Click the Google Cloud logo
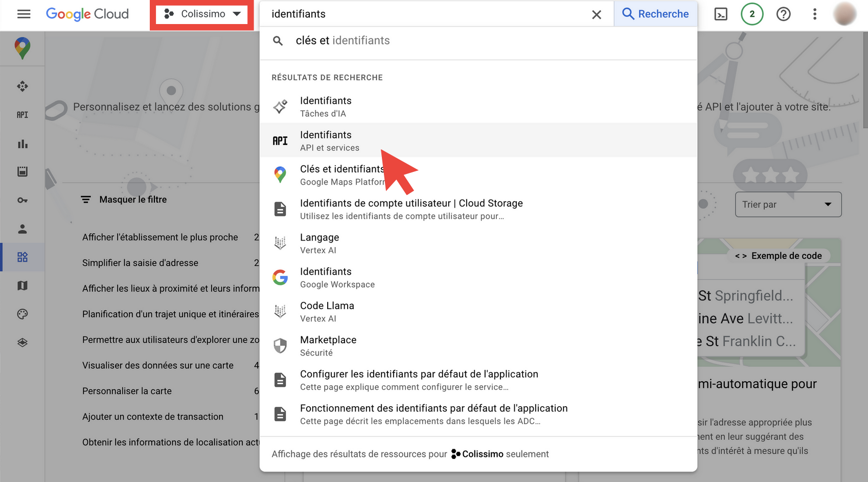Screen dimensions: 868x482 coord(87,14)
